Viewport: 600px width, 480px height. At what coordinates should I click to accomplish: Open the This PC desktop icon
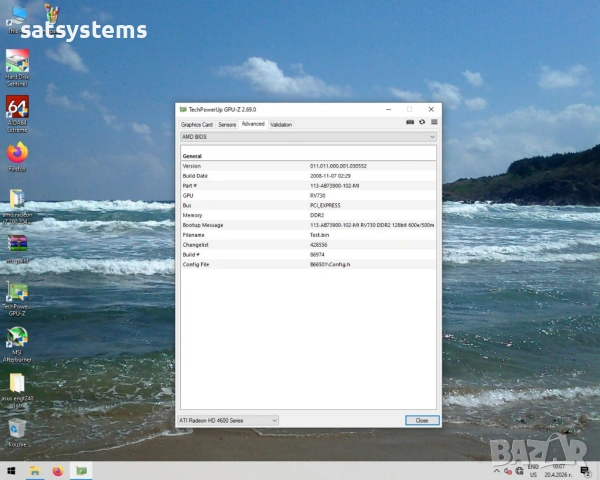pyautogui.click(x=17, y=19)
